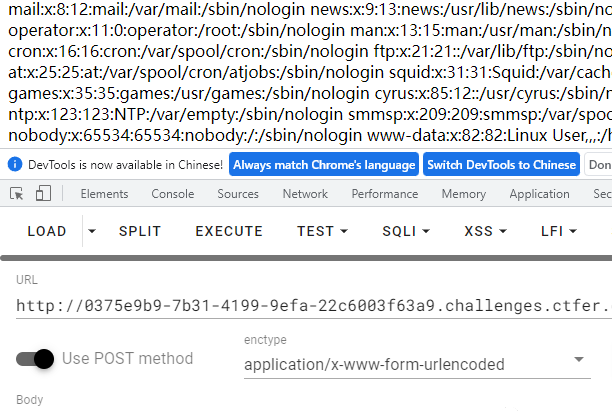The width and height of the screenshot is (612, 411).
Task: Expand the LOAD arrow dropdown
Action: pos(92,231)
